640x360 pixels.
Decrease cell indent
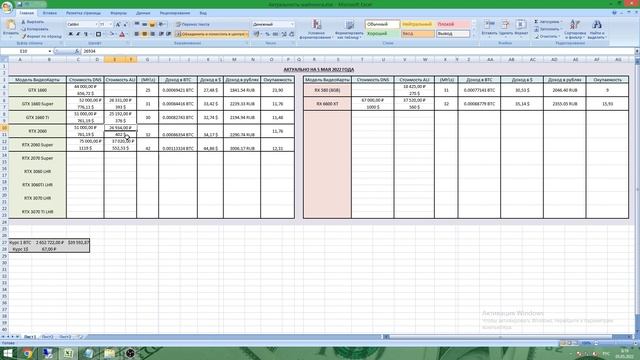click(x=161, y=34)
